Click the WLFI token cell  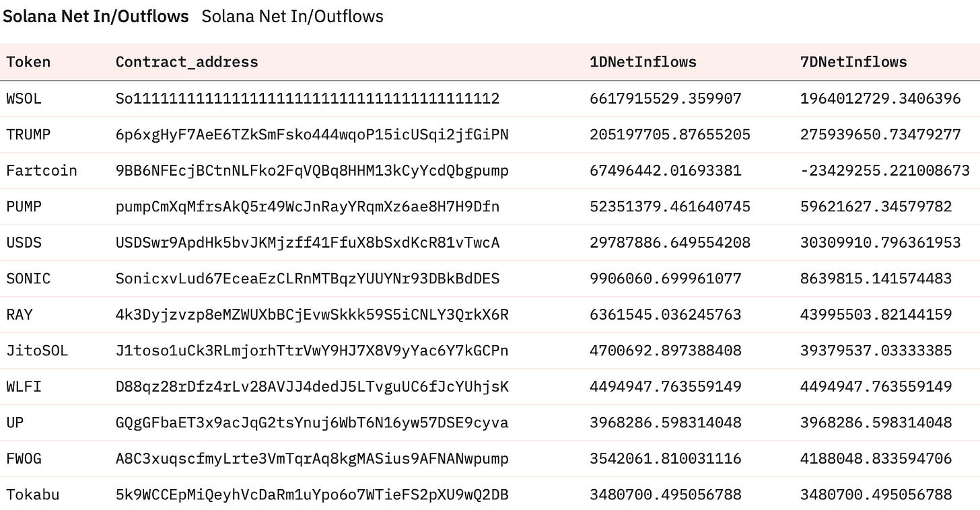pos(24,387)
